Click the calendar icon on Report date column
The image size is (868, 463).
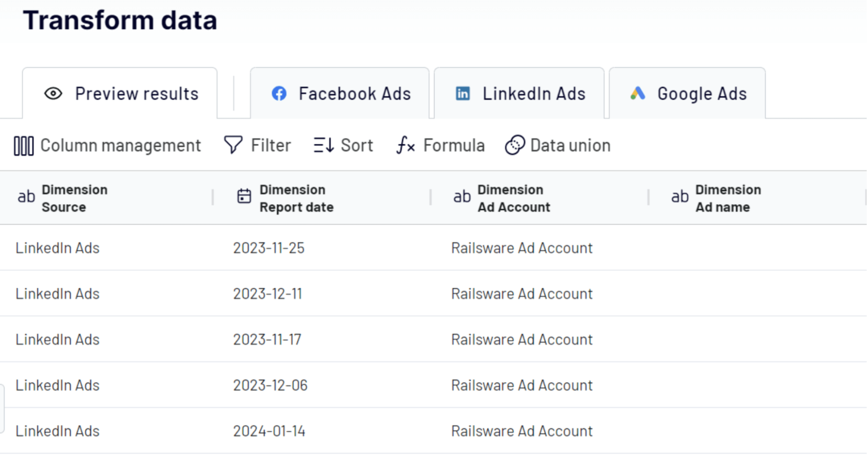pyautogui.click(x=243, y=196)
